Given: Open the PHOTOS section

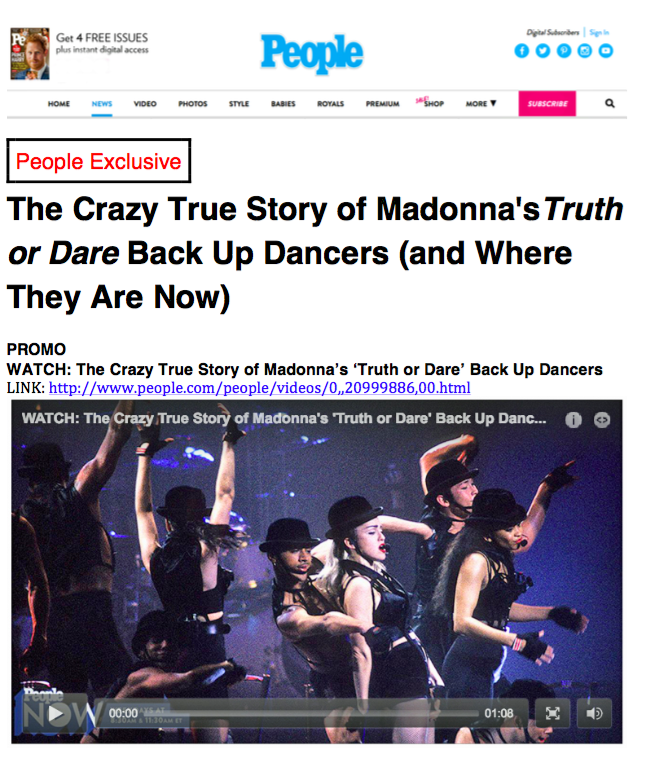Looking at the screenshot, I should [192, 104].
